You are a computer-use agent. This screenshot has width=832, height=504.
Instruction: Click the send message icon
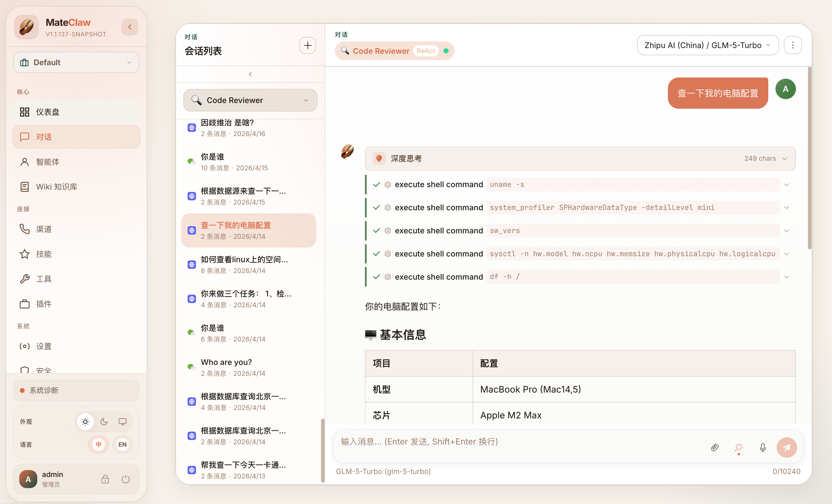click(x=787, y=447)
